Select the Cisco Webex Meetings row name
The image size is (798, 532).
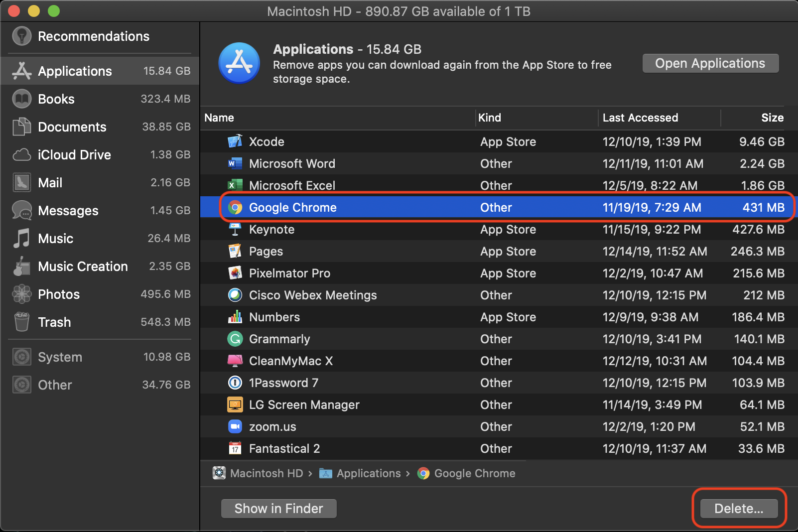[x=313, y=295]
